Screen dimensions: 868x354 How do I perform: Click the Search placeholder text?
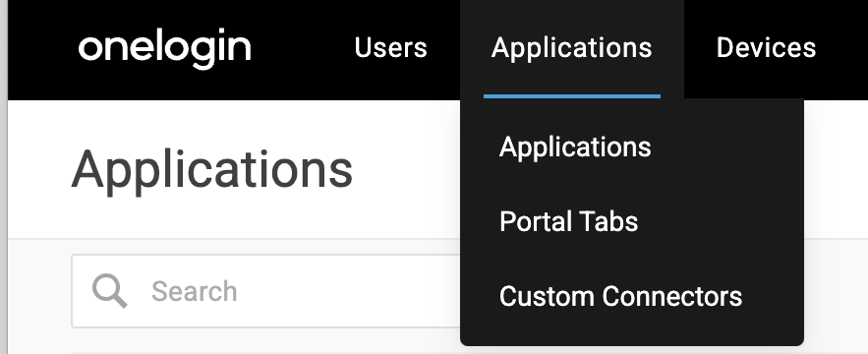(x=195, y=291)
